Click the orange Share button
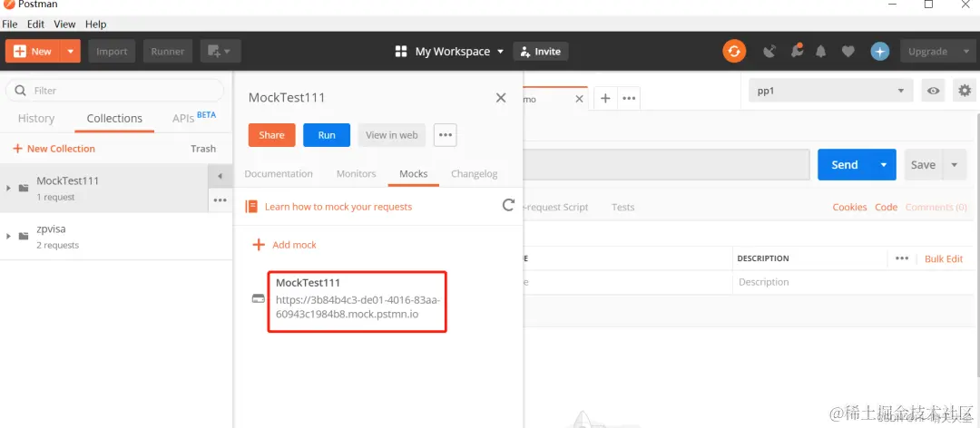Viewport: 980px width, 428px height. (x=272, y=135)
